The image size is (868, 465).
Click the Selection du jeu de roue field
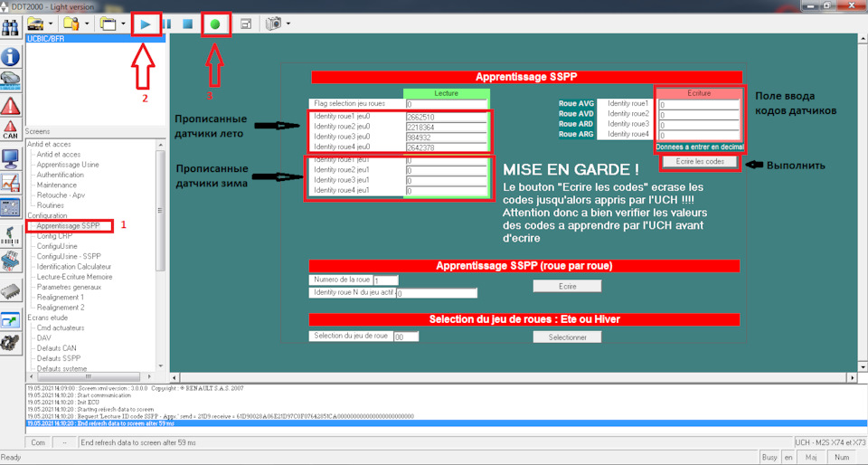[406, 337]
